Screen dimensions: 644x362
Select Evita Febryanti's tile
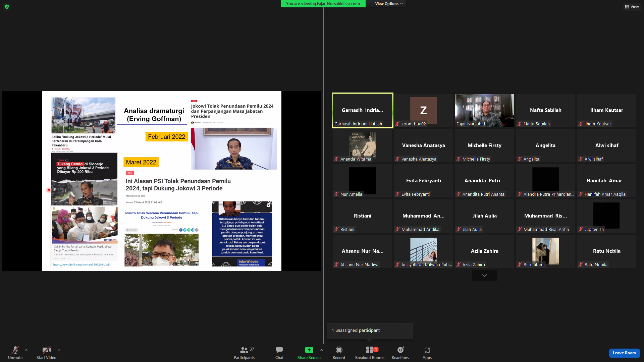pyautogui.click(x=423, y=181)
